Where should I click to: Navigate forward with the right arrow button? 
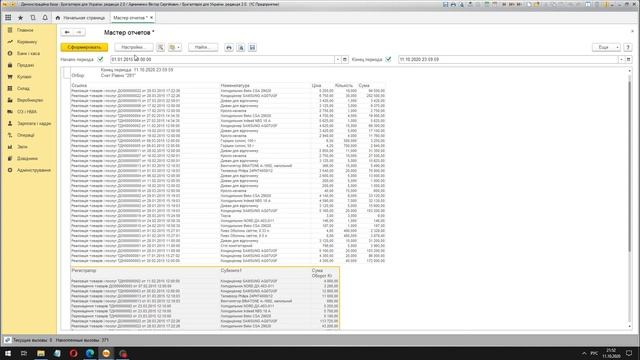[79, 32]
